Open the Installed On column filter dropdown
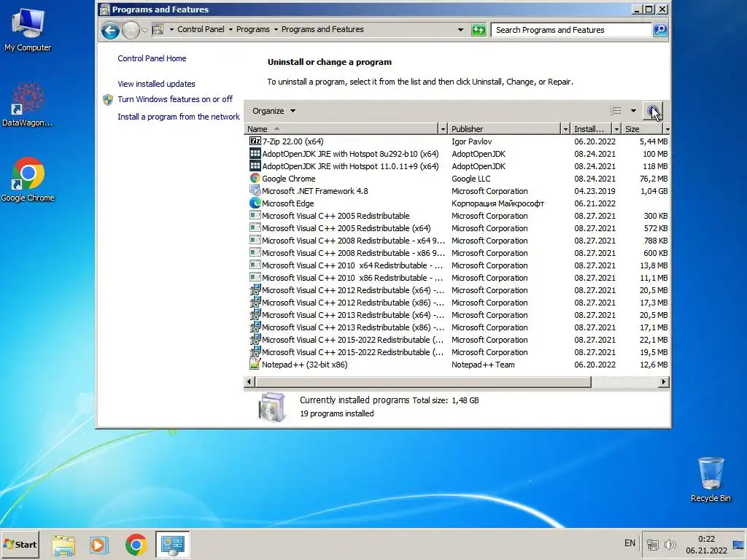Screen dimensions: 747x560 (616, 129)
